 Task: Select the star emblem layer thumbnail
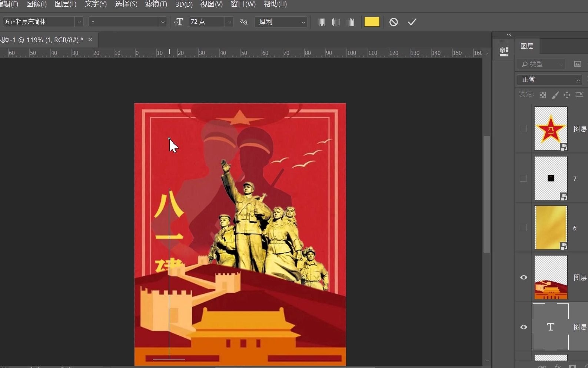(551, 129)
